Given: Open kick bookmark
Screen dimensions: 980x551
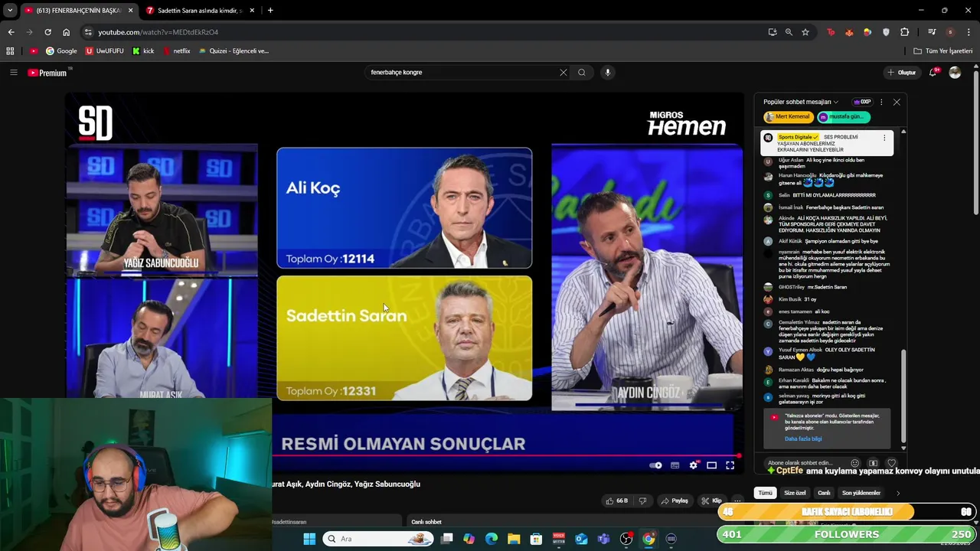Looking at the screenshot, I should tap(143, 51).
